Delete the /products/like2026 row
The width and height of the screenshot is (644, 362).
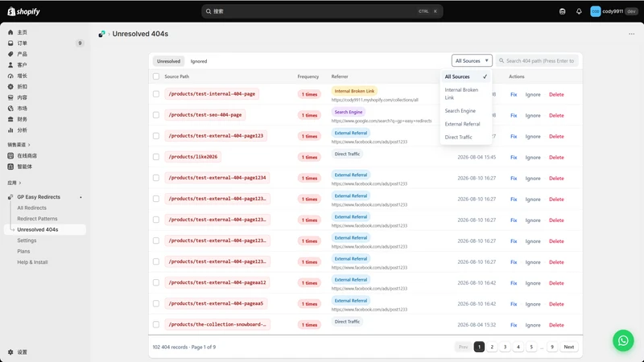556,157
